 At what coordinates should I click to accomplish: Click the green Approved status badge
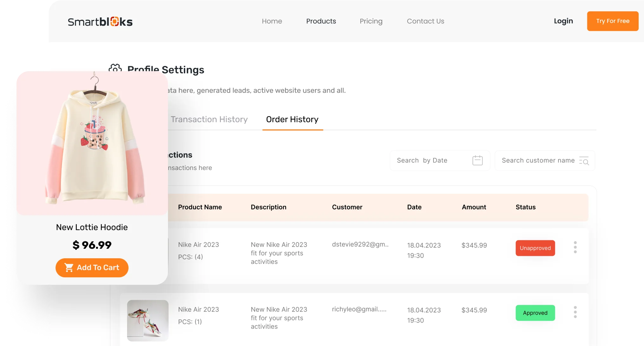click(x=535, y=313)
